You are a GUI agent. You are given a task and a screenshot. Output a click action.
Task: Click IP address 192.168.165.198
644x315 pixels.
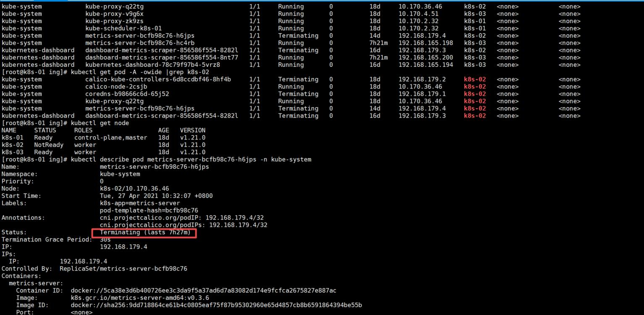point(426,43)
